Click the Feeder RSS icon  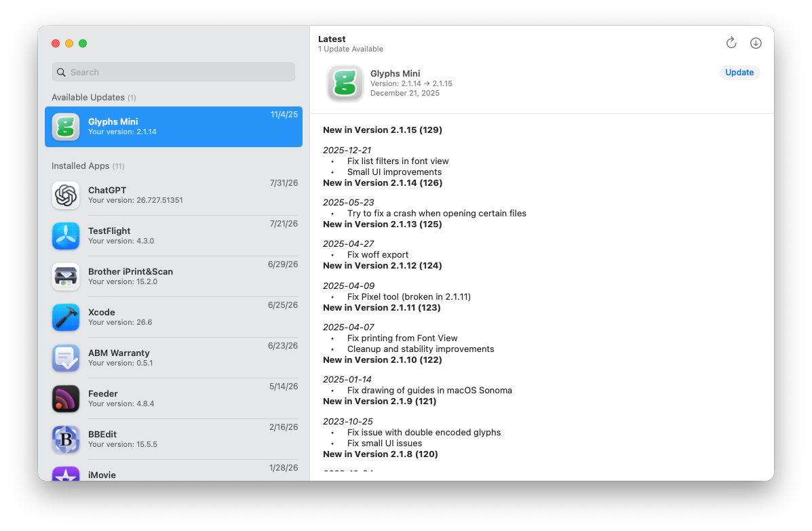[x=66, y=399]
